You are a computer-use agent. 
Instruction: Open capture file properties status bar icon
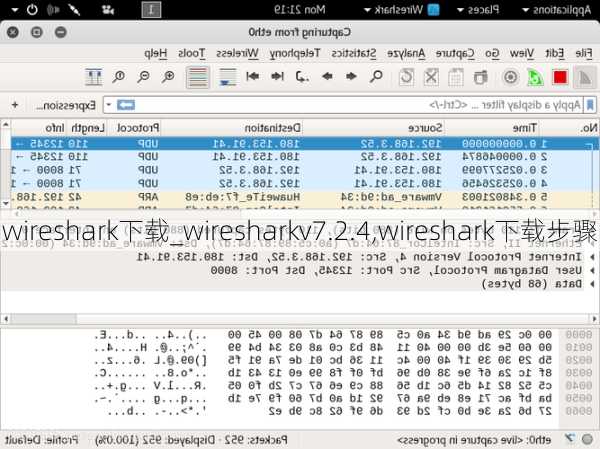tap(569, 439)
